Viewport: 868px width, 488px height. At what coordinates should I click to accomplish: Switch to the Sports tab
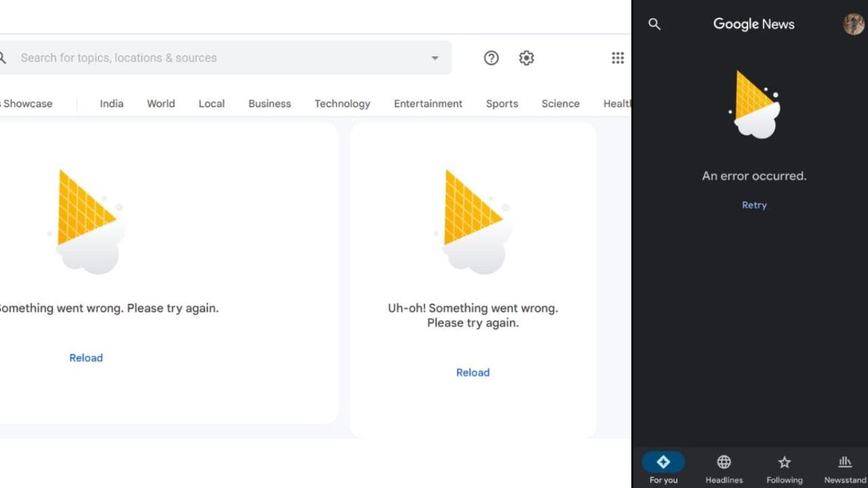[502, 104]
